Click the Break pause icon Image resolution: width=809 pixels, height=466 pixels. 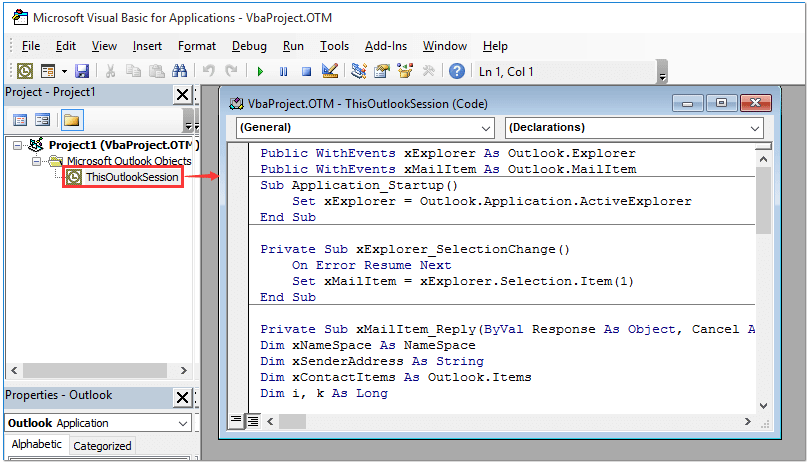283,71
